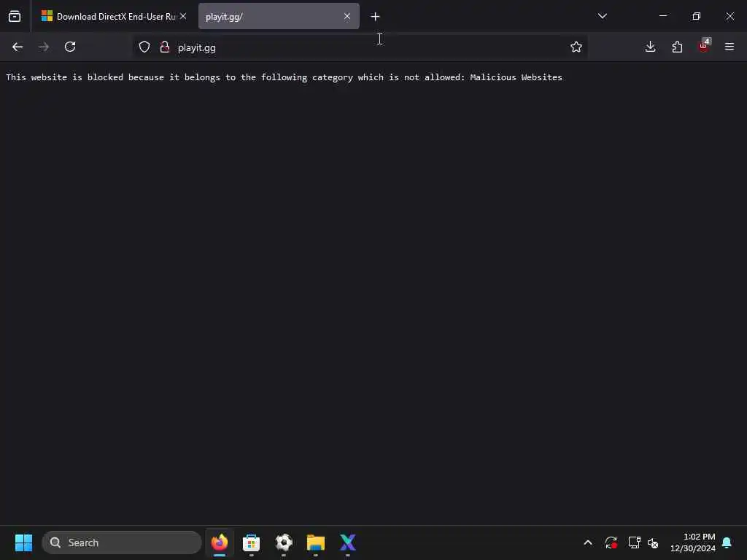Open a new tab with the plus button

point(376,17)
